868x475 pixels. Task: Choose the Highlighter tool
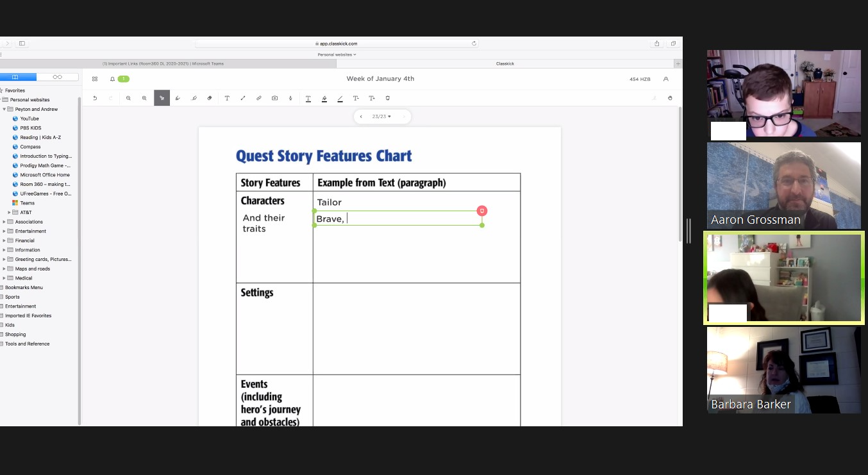click(194, 98)
